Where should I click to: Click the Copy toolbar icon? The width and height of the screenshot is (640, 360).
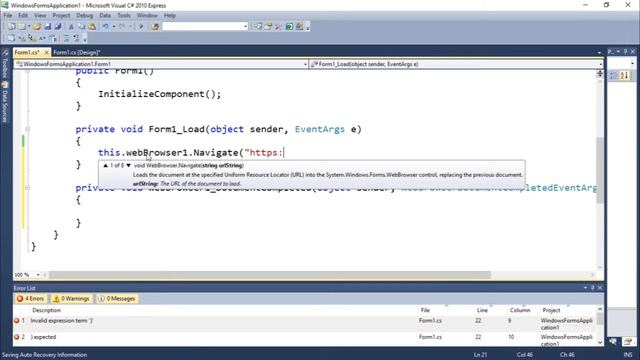coord(82,27)
